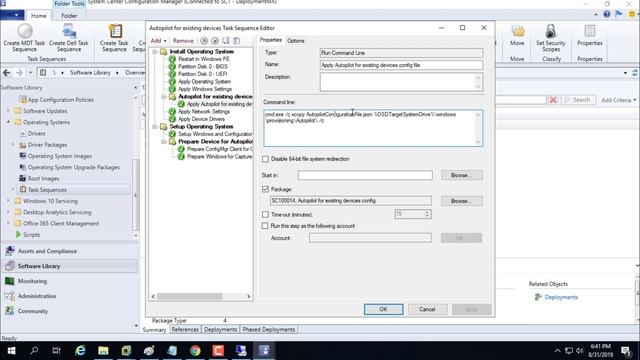Collapse Setup Operating System group
This screenshot has width=640, height=360.
(x=155, y=127)
